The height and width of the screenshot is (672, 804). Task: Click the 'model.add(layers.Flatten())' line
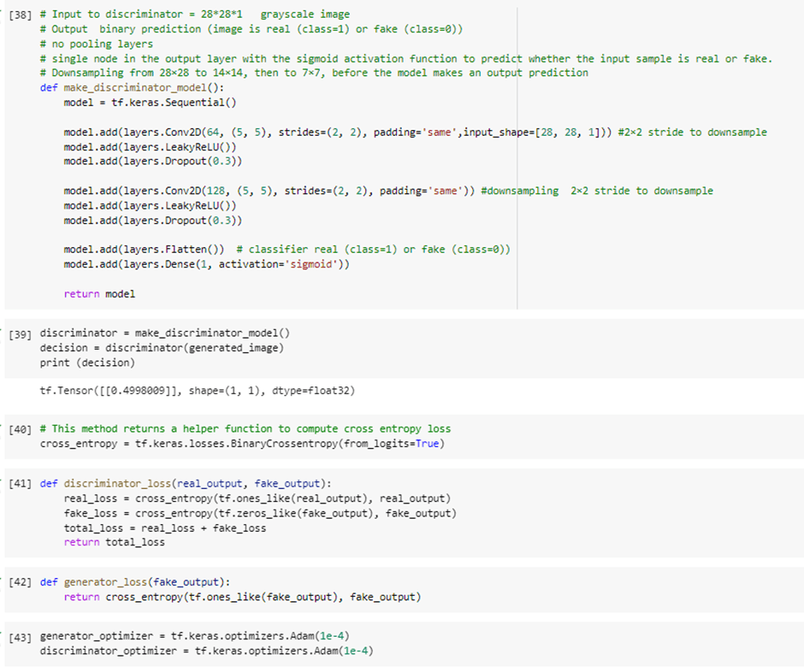pyautogui.click(x=144, y=250)
